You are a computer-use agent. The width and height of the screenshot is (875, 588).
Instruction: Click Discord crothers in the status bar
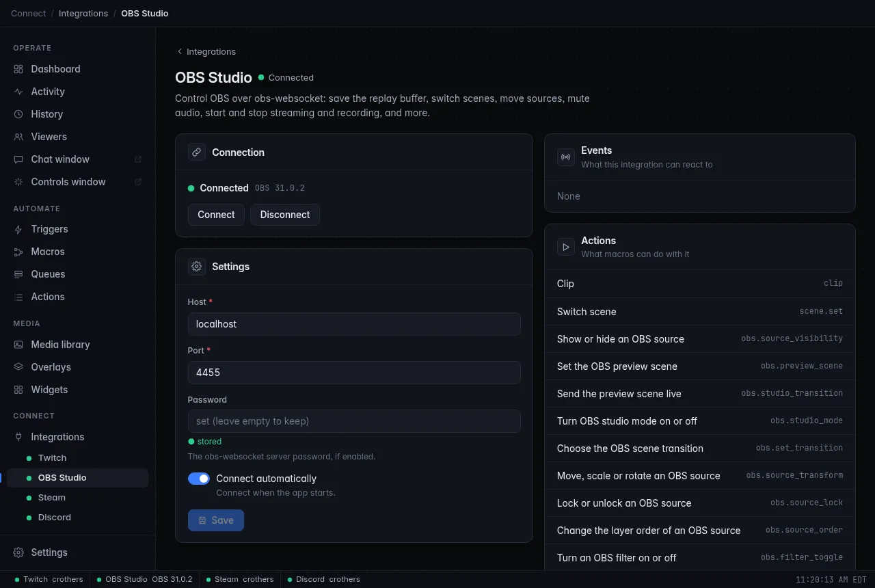point(324,579)
